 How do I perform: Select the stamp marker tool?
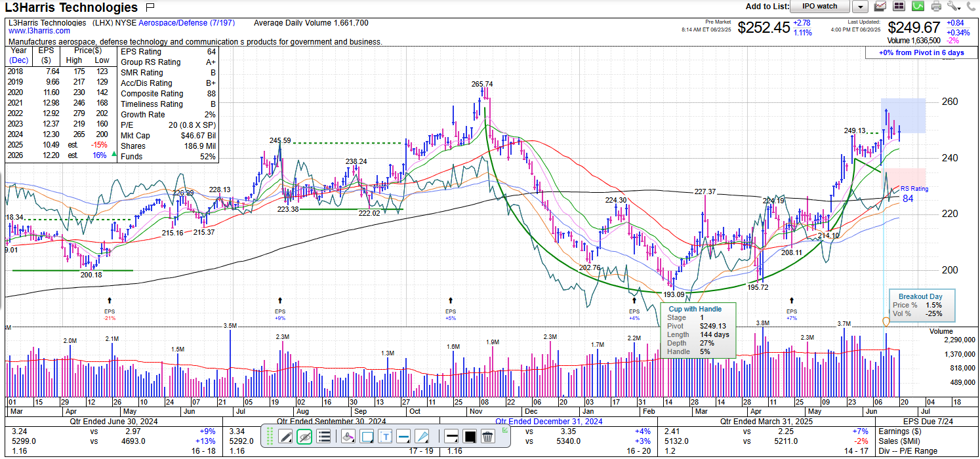pos(349,437)
